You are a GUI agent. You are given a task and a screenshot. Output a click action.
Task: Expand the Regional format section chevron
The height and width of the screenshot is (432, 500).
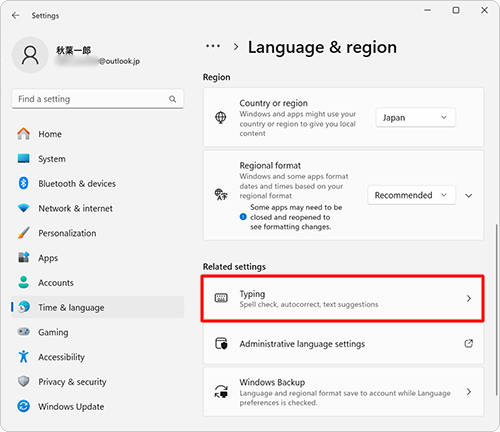point(469,195)
